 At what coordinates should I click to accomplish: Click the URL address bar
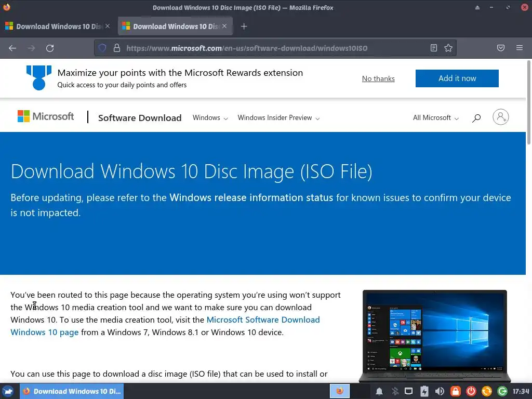point(275,48)
